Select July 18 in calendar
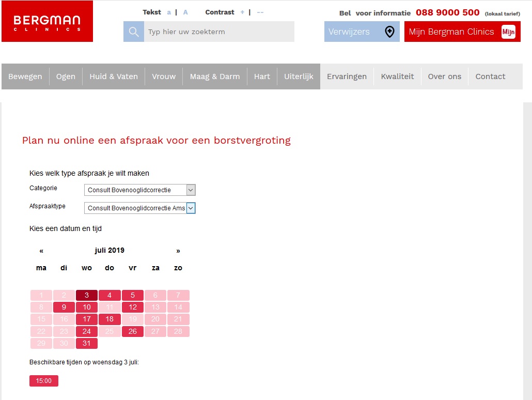Viewport: 532px width, 400px height. 109,319
